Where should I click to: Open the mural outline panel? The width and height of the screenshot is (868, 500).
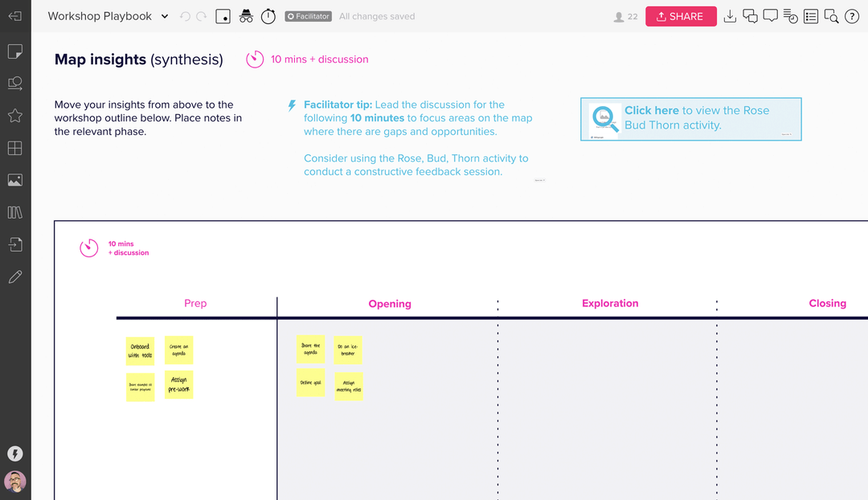pyautogui.click(x=811, y=16)
